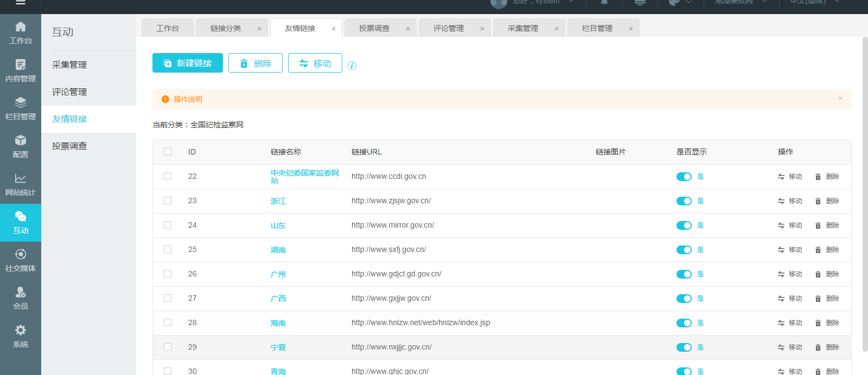The image size is (868, 375).
Task: Open 内容管理 in the left sidebar
Action: pos(20,70)
